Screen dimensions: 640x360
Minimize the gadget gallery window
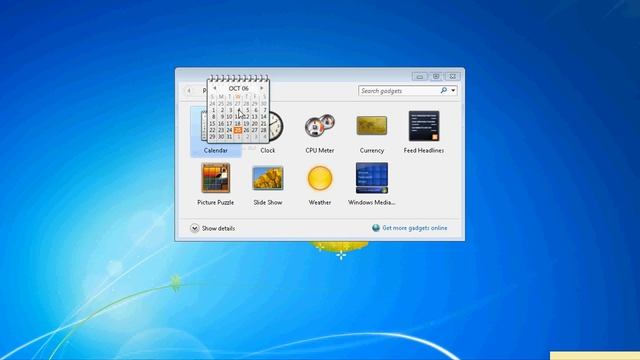420,76
